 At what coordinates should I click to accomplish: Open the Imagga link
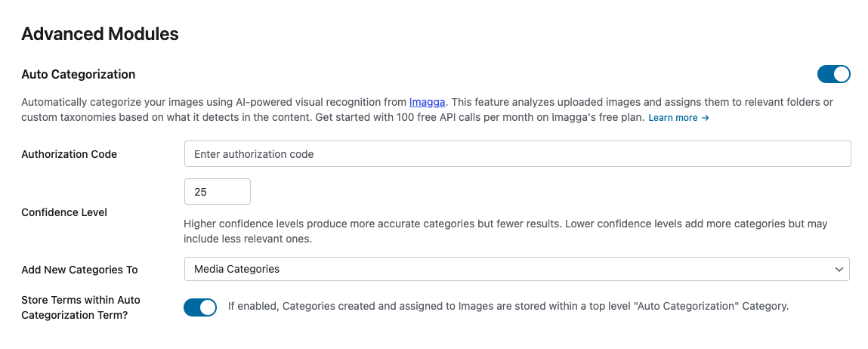coord(428,101)
